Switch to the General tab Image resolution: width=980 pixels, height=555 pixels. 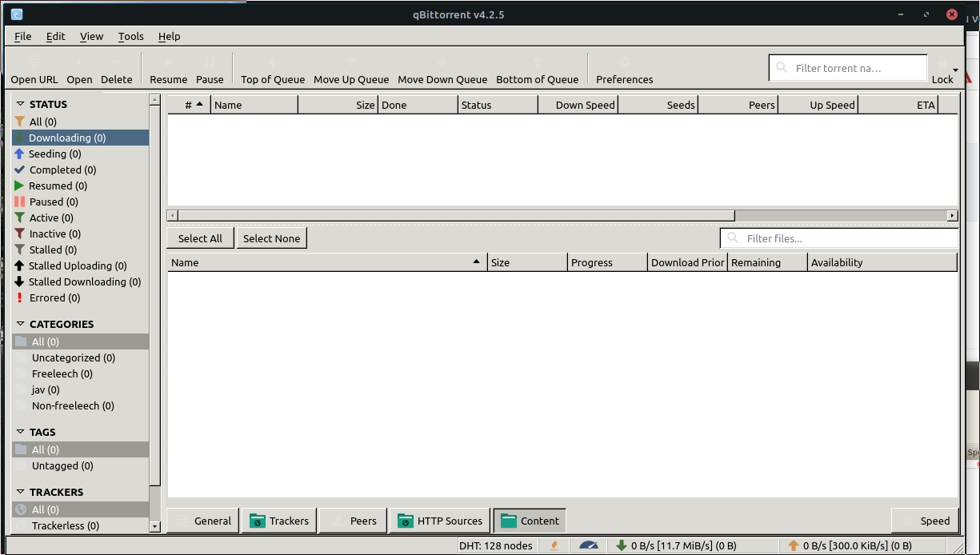coord(202,521)
